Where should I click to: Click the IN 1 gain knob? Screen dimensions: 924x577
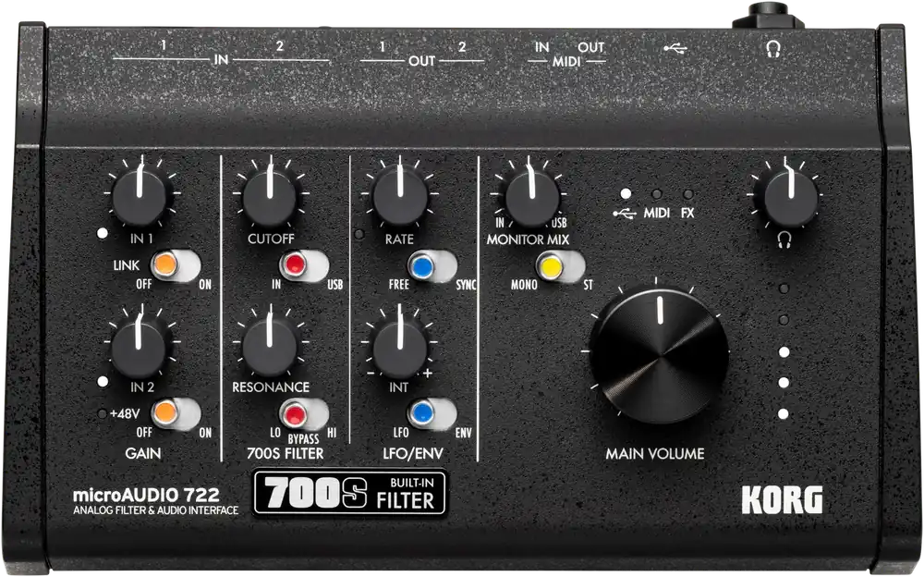(x=140, y=196)
